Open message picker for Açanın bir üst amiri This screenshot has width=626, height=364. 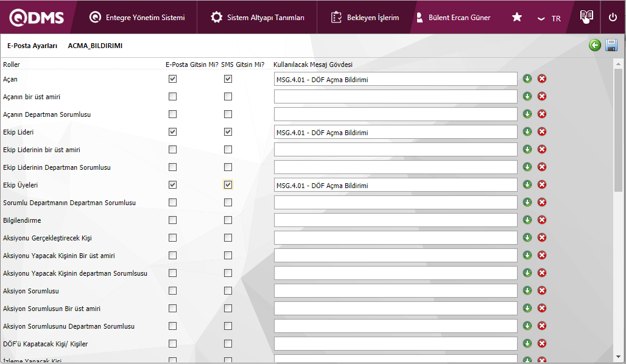(527, 96)
